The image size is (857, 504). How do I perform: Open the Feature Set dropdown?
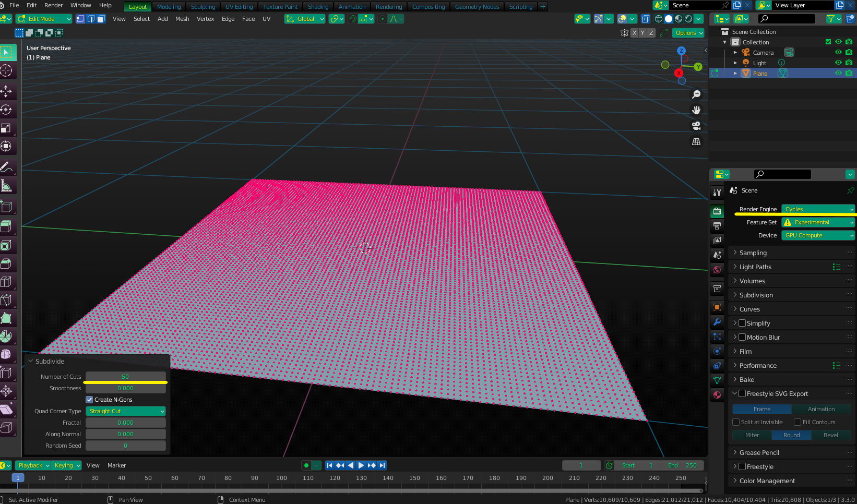(818, 222)
